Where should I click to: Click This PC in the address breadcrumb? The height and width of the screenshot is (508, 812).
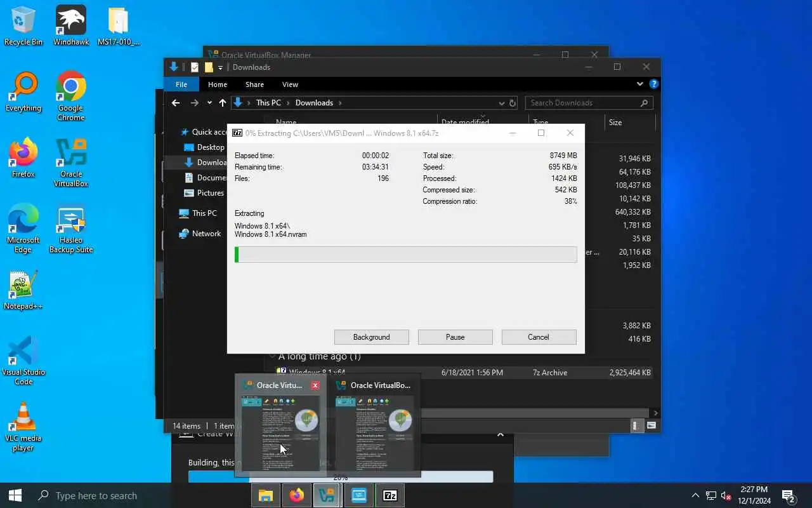(268, 103)
